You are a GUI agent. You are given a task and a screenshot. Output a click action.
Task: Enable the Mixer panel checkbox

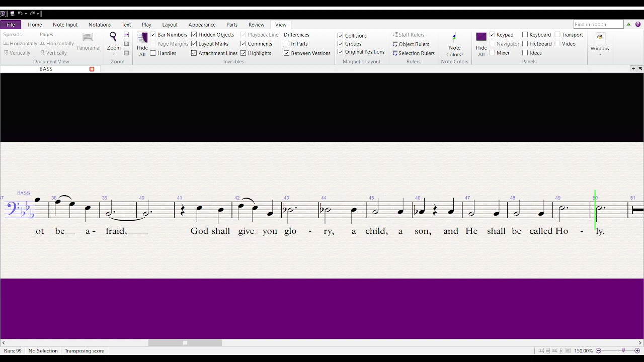coord(492,53)
